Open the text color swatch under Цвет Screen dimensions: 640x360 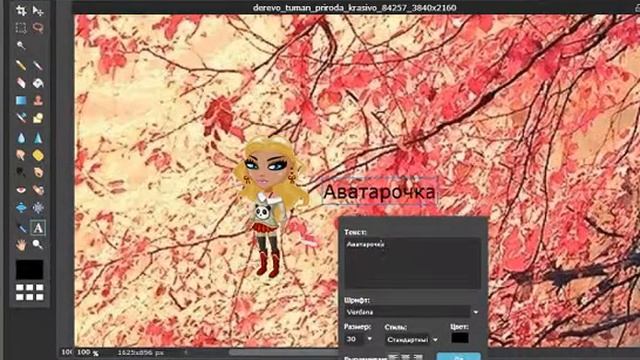460,338
